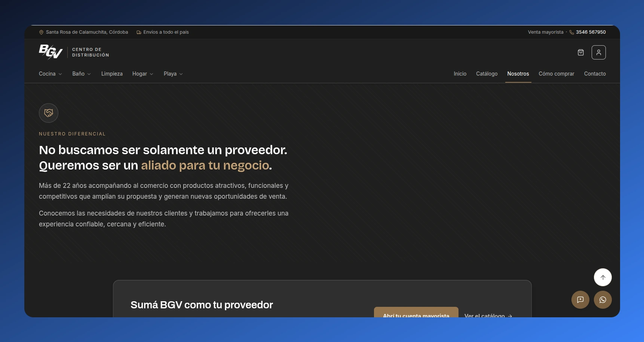Click the BGV logo

click(x=50, y=52)
